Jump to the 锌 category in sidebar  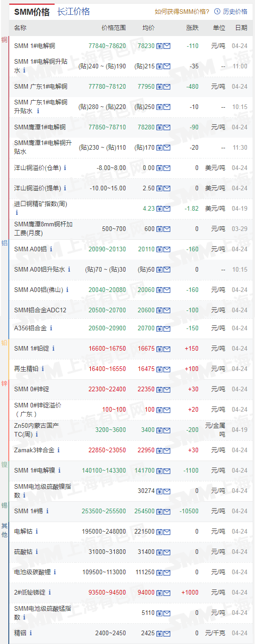tap(5, 383)
